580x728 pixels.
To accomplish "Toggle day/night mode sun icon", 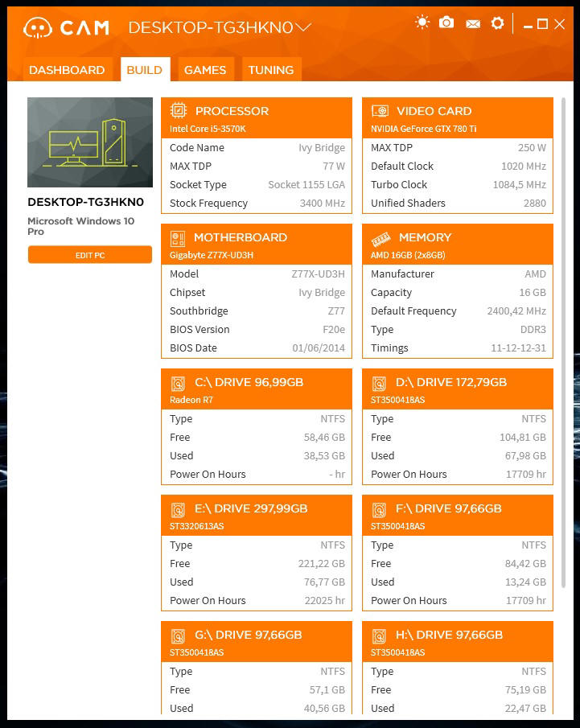I will (x=422, y=23).
